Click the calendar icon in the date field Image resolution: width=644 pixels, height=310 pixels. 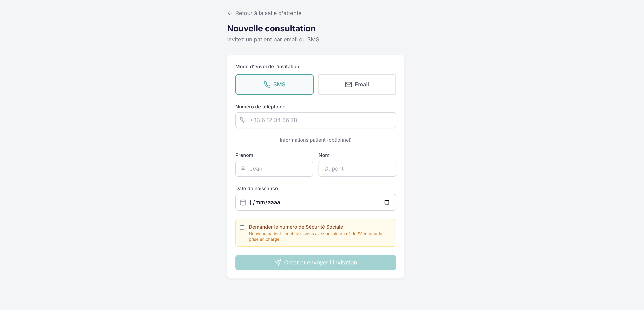click(x=243, y=202)
